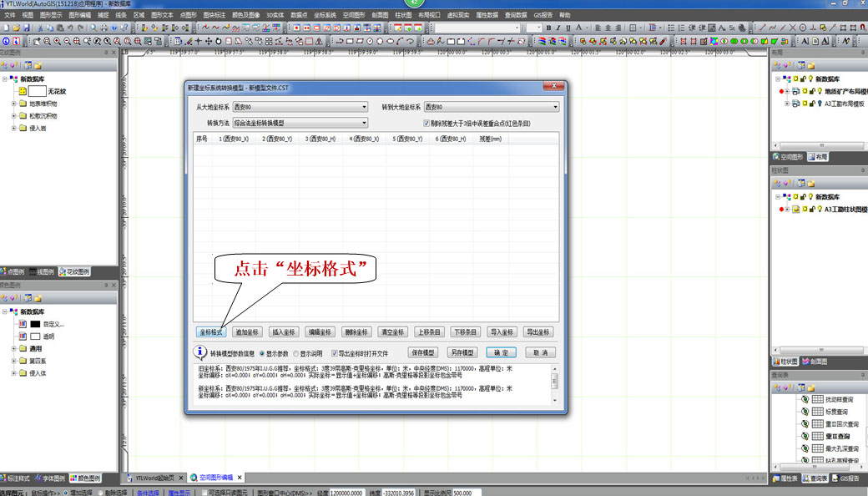
Task: Click the white 透明 color swatch
Action: click(35, 337)
